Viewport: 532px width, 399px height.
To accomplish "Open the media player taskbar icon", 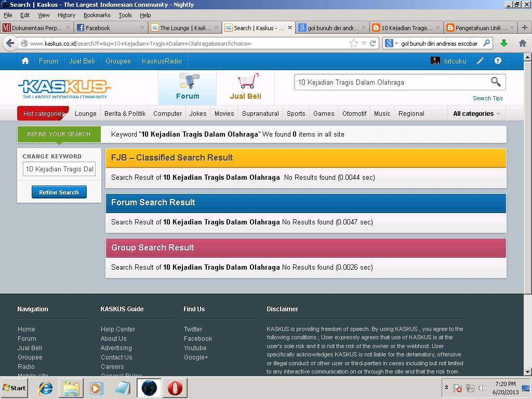I will pos(96,388).
